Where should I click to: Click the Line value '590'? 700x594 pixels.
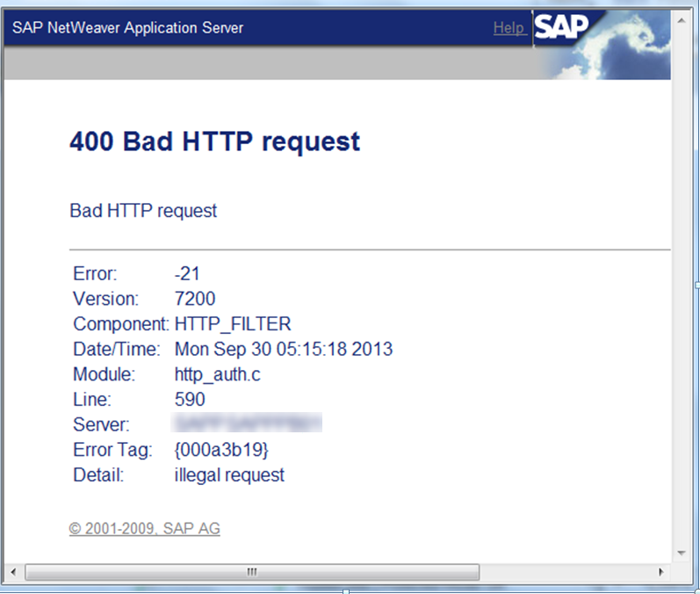point(190,399)
